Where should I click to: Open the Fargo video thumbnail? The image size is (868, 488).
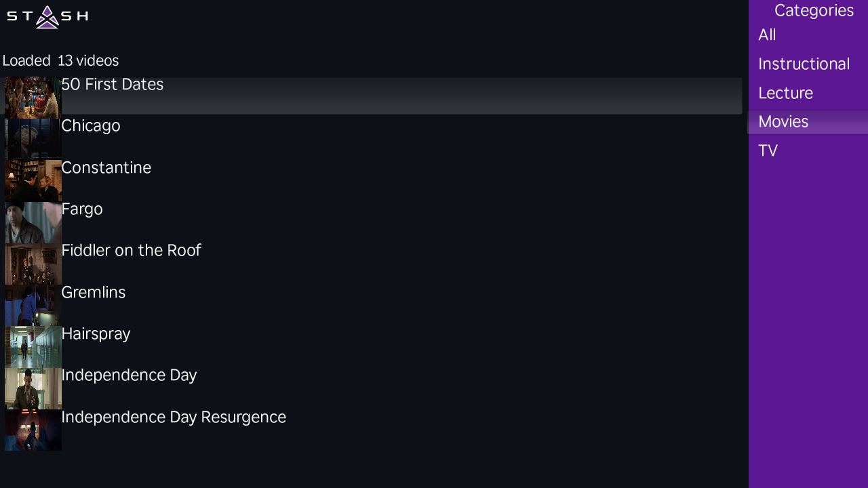[33, 222]
